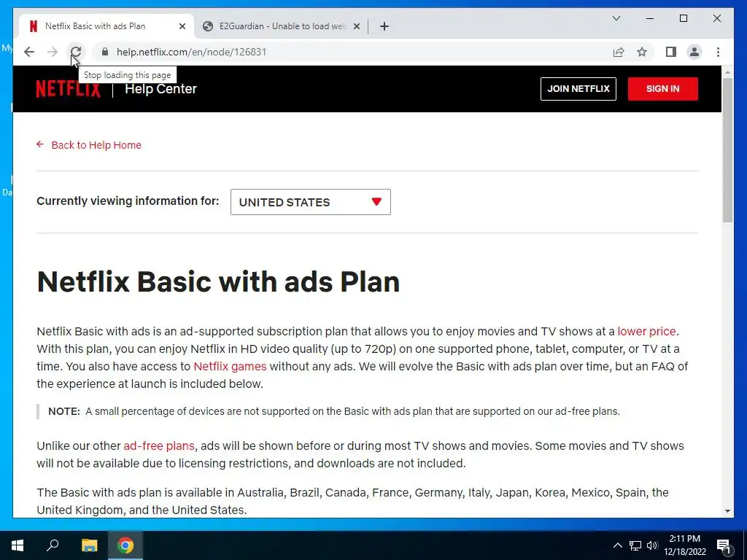Image resolution: width=747 pixels, height=560 pixels.
Task: Follow the lower price link
Action: 646,332
